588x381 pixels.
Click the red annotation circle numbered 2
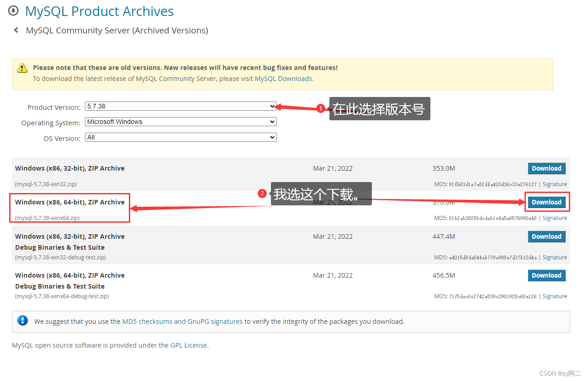(x=262, y=193)
